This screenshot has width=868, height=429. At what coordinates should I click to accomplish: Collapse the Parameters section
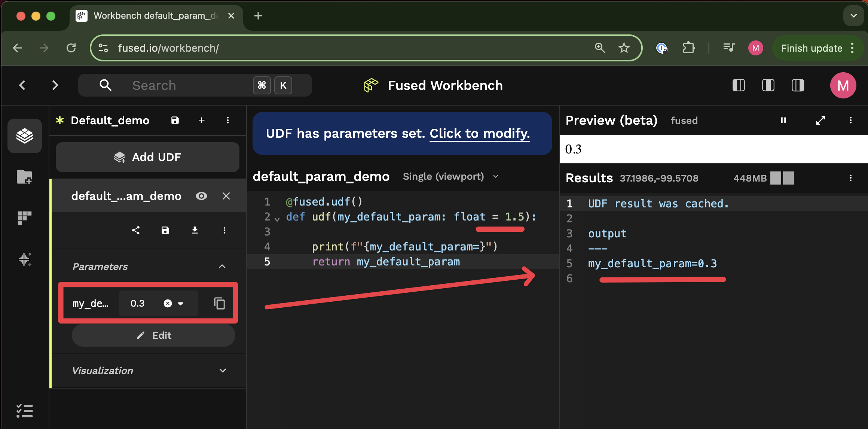point(222,267)
